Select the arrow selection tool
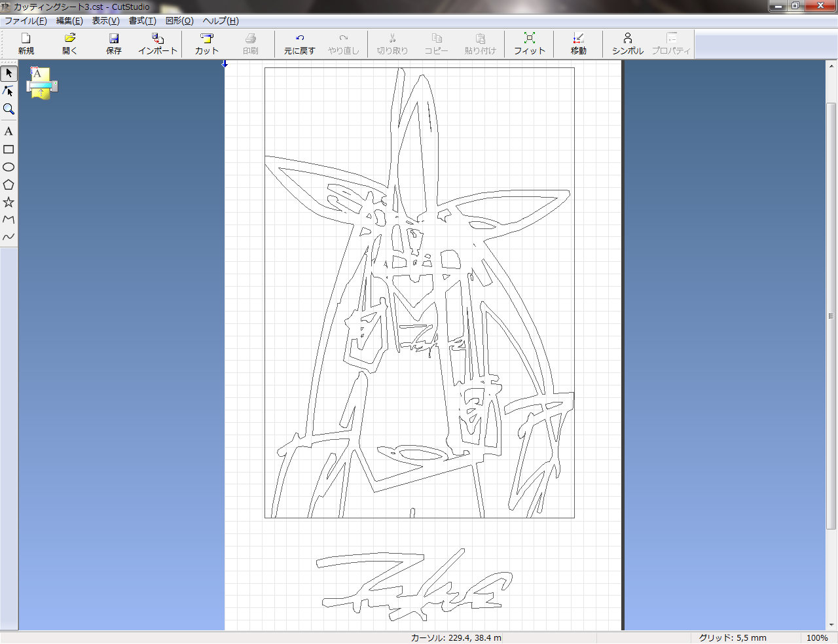Screen dimensions: 838x644 click(9, 73)
